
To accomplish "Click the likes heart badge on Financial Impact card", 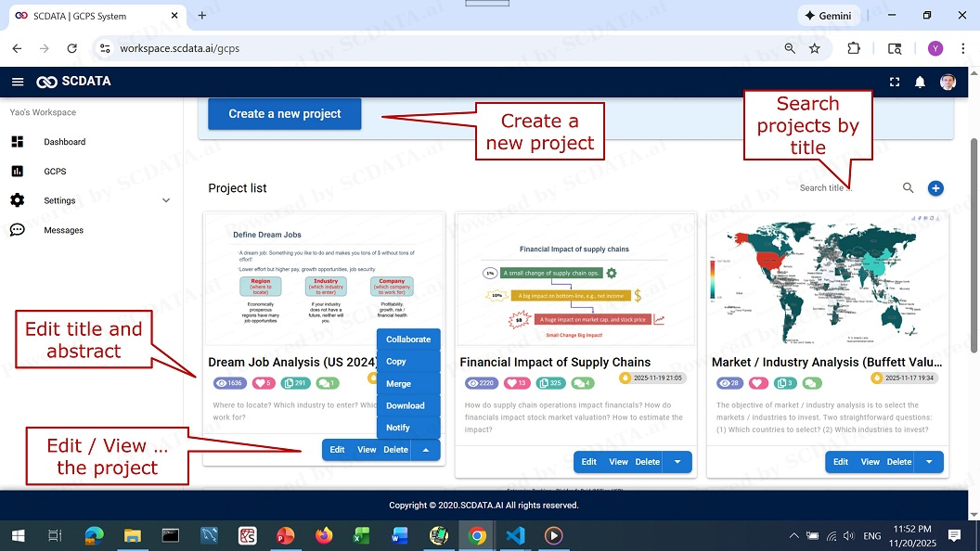I will click(x=516, y=383).
